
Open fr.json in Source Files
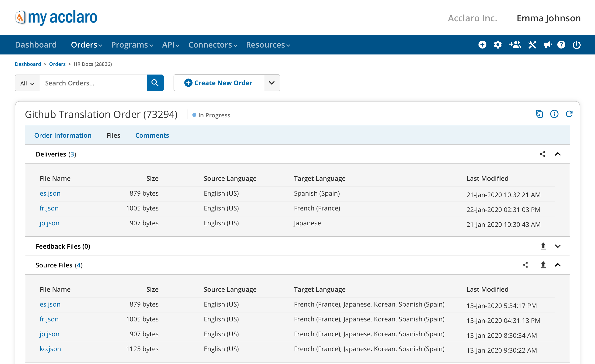click(49, 319)
